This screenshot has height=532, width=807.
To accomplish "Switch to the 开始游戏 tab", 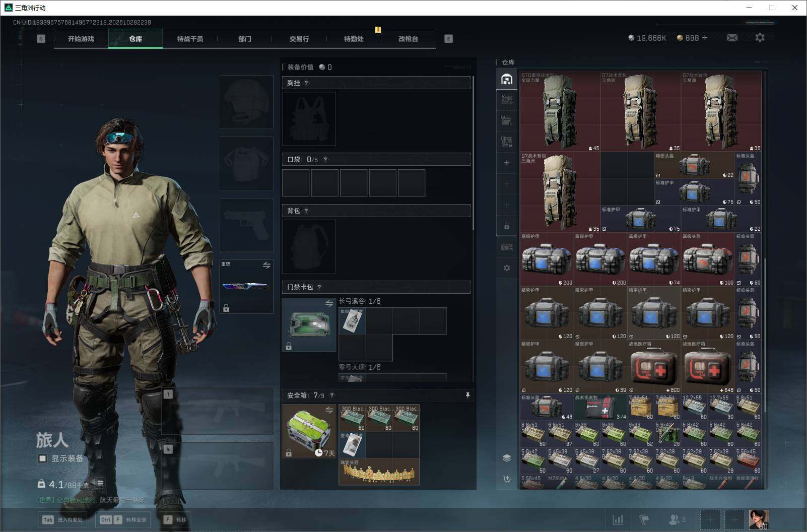I will (x=81, y=39).
